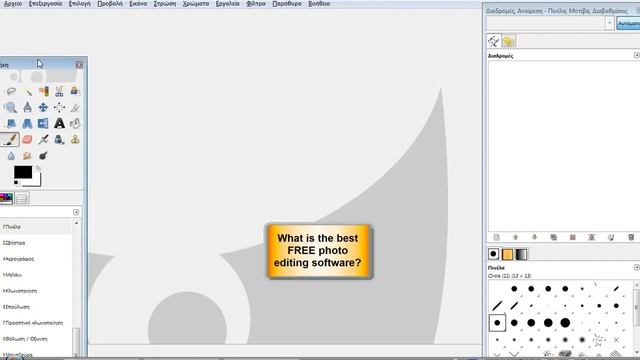The height and width of the screenshot is (360, 640).
Task: Open the Πινέλα panel menu button
Action: coord(637,267)
